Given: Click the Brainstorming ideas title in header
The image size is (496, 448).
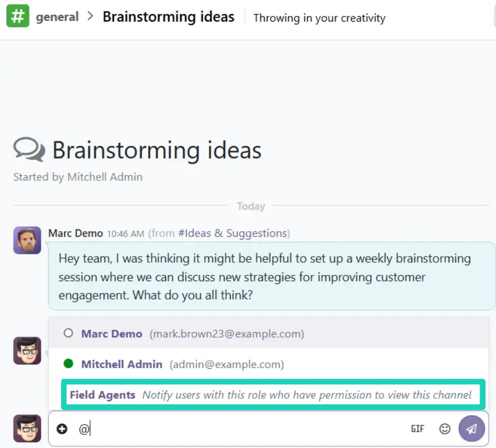Looking at the screenshot, I should point(168,17).
